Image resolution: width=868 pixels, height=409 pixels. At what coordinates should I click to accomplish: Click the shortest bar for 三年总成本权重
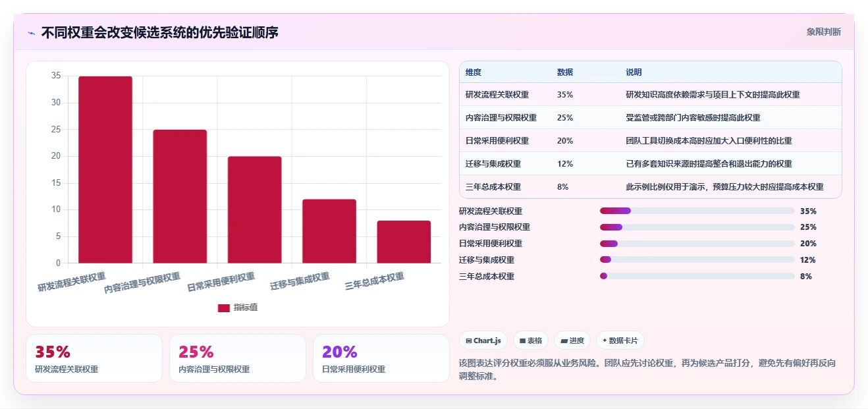click(x=404, y=242)
